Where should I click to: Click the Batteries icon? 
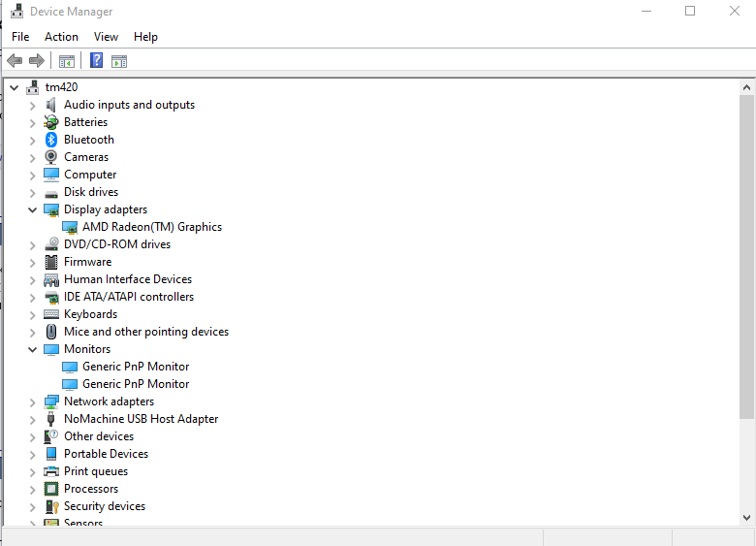point(51,122)
